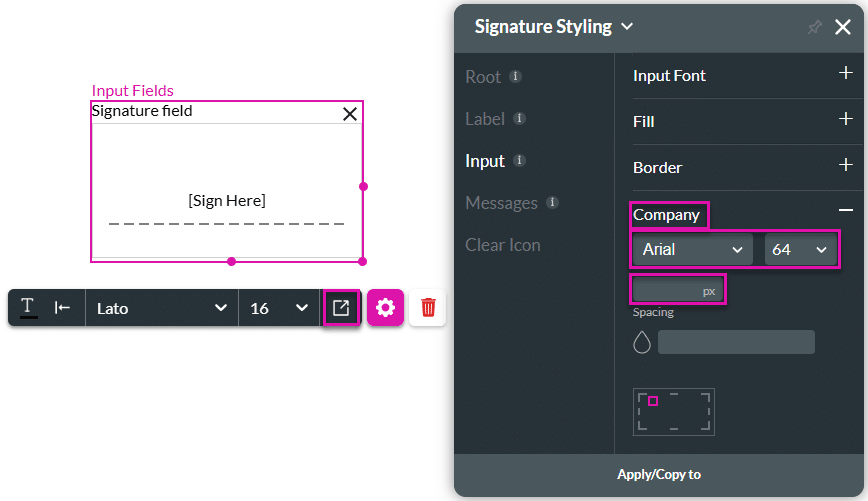Pin the Signature Styling panel
Image resolution: width=868 pixels, height=501 pixels.
point(814,28)
